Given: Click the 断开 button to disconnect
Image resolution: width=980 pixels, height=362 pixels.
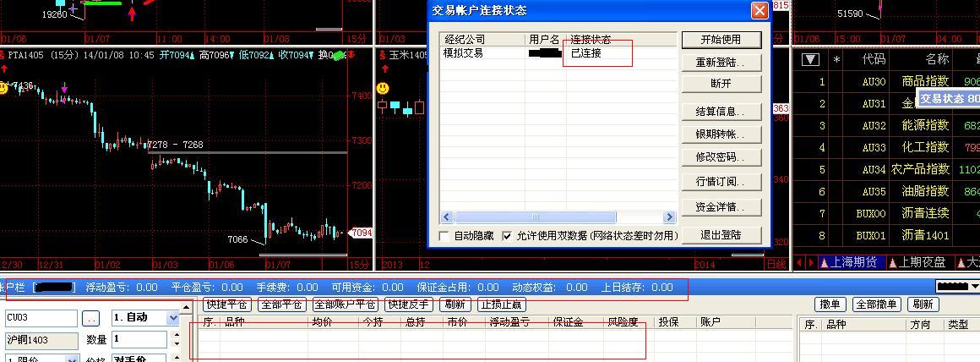Looking at the screenshot, I should tap(721, 83).
